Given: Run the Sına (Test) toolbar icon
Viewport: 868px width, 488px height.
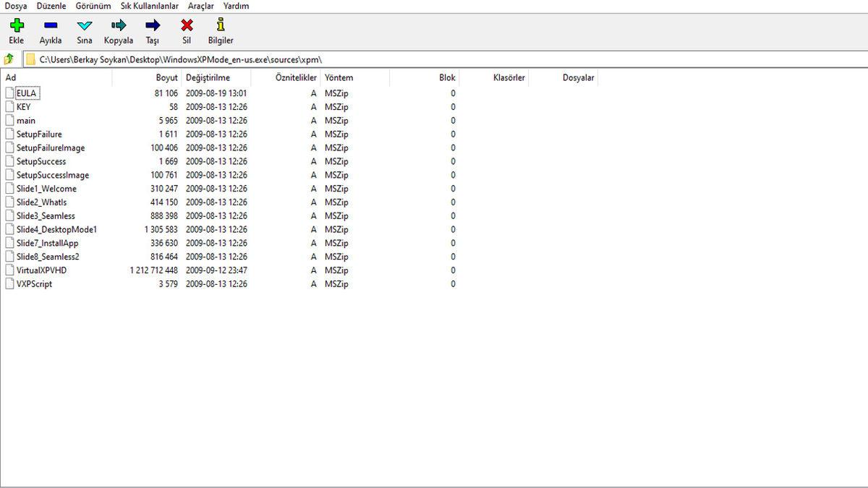Looking at the screenshot, I should (85, 26).
